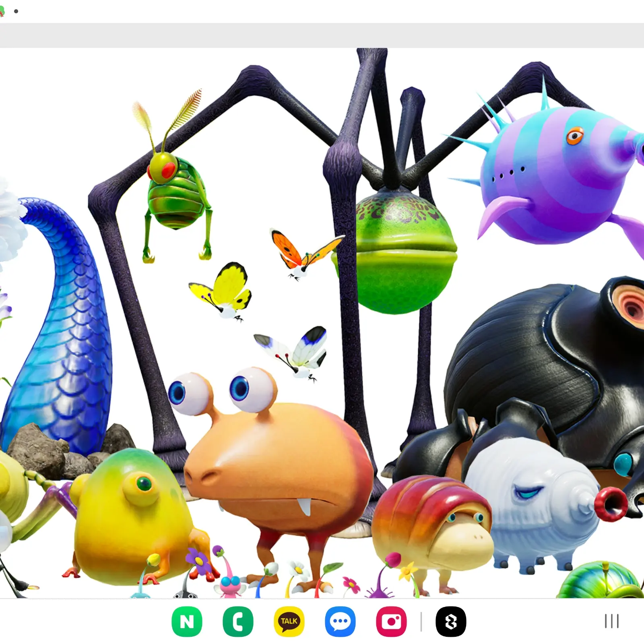Tap the three-line recent apps button
The height and width of the screenshot is (644, 644).
point(611,621)
